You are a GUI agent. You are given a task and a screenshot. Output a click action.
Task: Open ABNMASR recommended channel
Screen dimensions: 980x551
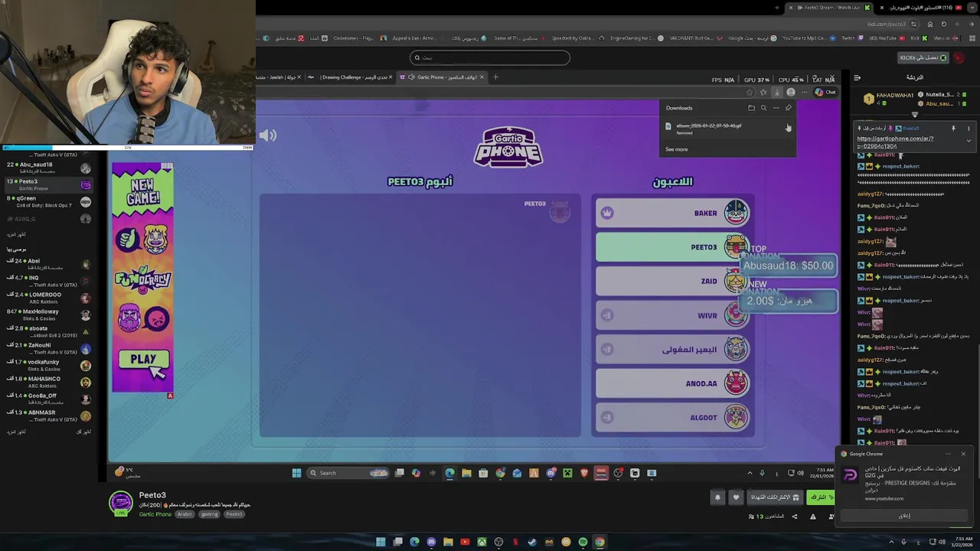click(x=47, y=416)
